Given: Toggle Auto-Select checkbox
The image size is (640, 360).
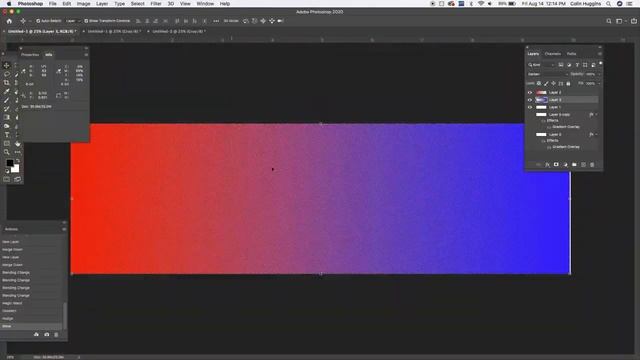Looking at the screenshot, I should click(38, 21).
